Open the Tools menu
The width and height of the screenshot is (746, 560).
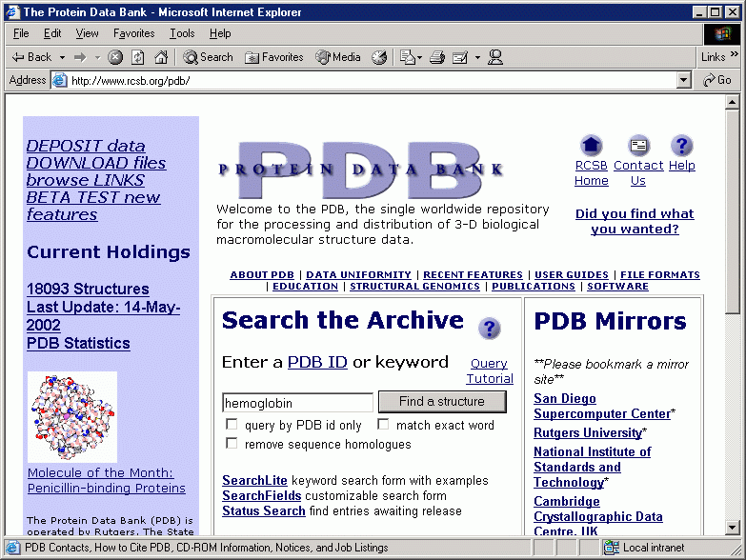(x=182, y=33)
